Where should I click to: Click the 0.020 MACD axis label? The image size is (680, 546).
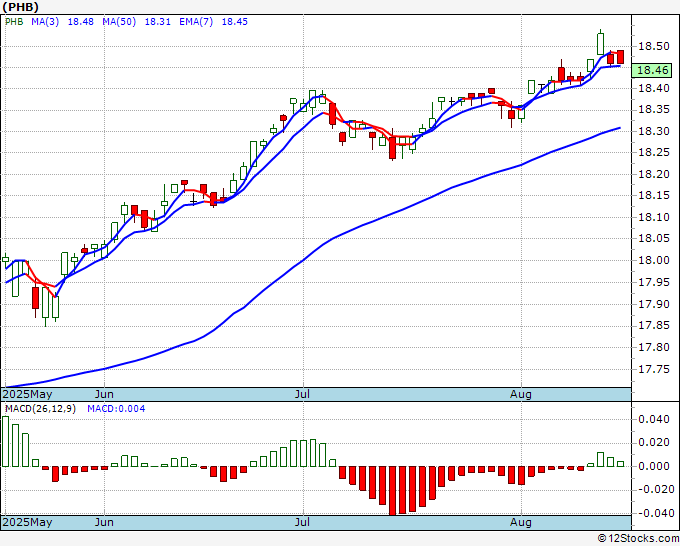[654, 442]
